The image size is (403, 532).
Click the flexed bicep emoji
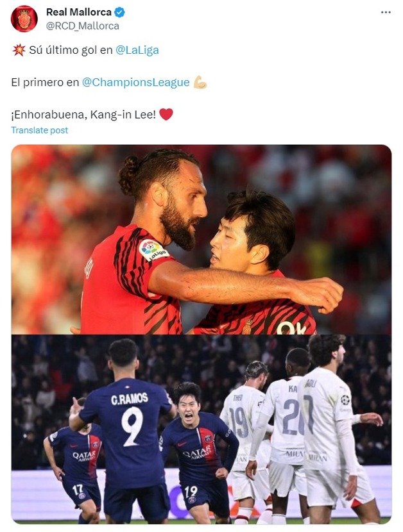(200, 83)
